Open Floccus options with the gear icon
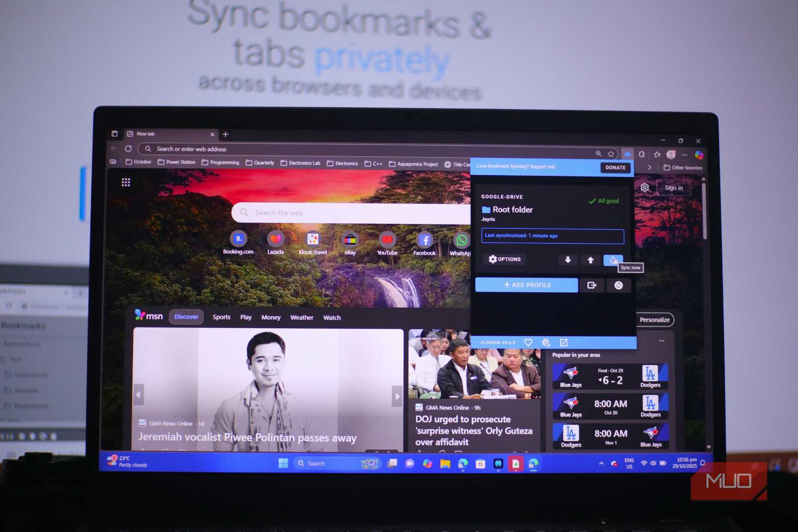This screenshot has height=532, width=798. pos(504,259)
